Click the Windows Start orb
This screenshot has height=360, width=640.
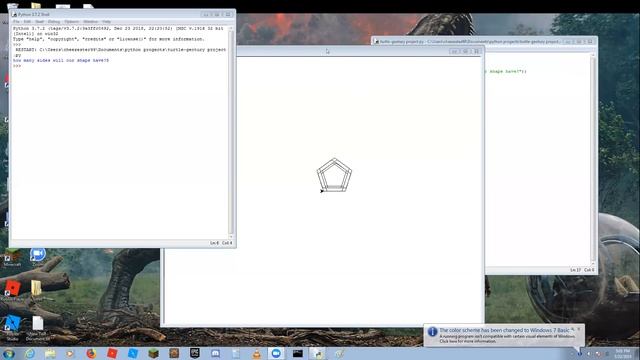click(x=9, y=353)
